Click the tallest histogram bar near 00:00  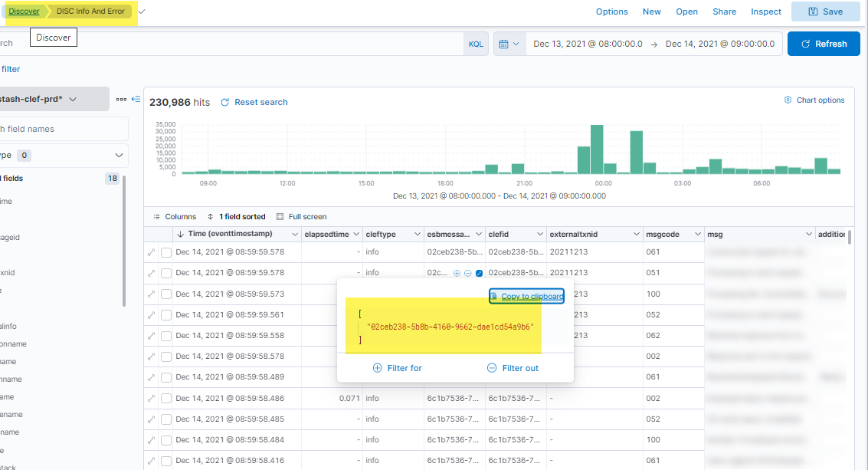point(597,150)
